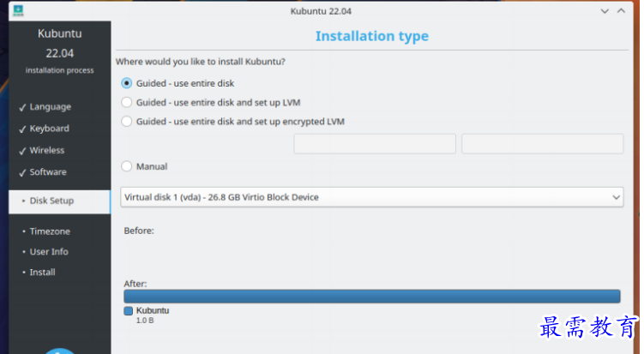Select the Disk Setup step
The height and width of the screenshot is (354, 644).
[59, 201]
